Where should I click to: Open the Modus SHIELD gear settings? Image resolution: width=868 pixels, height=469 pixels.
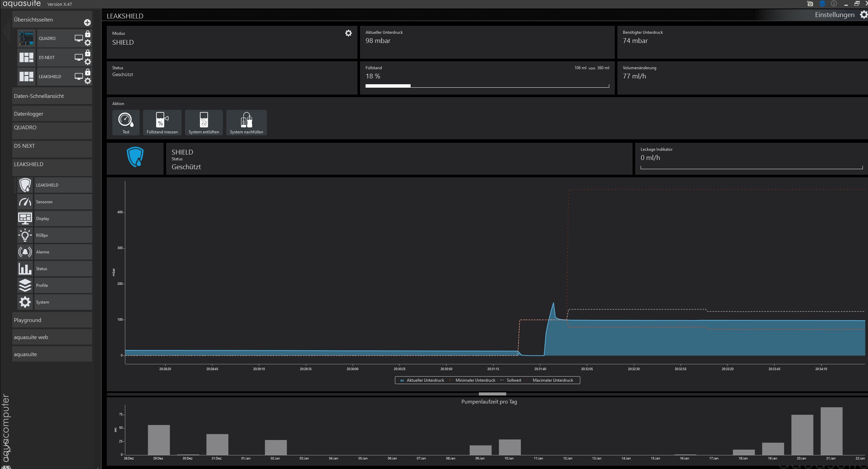348,33
